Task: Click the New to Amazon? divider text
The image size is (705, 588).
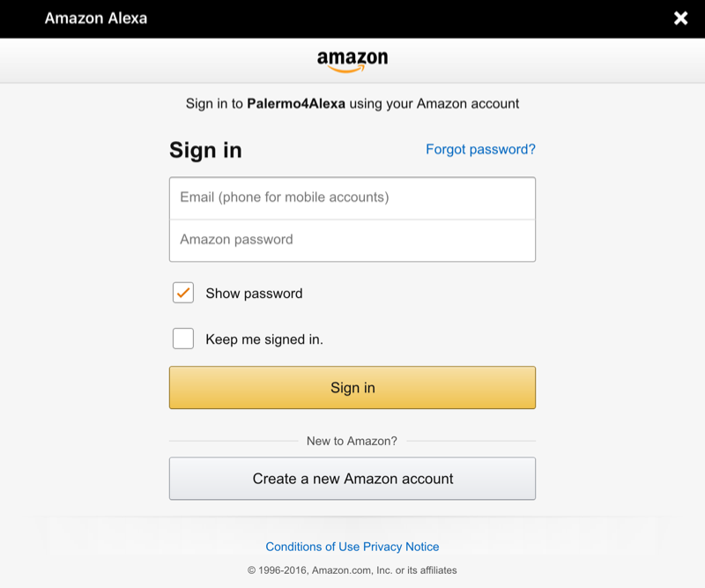Action: [x=352, y=441]
